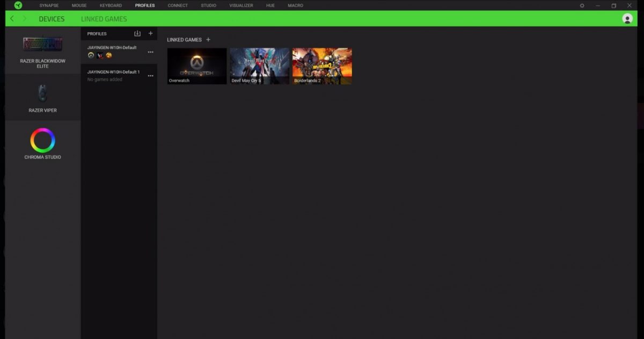Open the Devil May Cry 5 tile

[x=260, y=66]
